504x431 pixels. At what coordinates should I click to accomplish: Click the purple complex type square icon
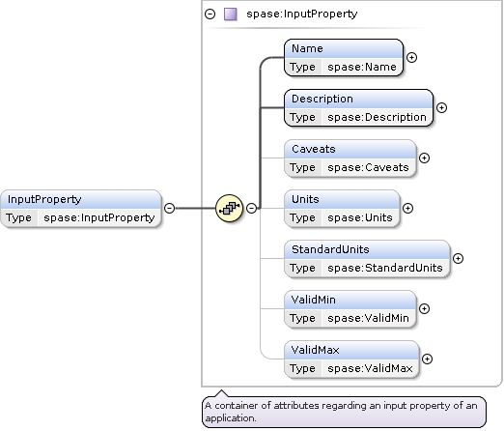pos(231,14)
